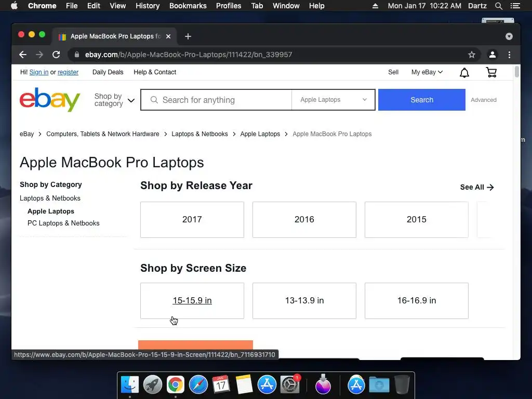This screenshot has width=532, height=399.
Task: Open Daily Deals
Action: [x=108, y=72]
